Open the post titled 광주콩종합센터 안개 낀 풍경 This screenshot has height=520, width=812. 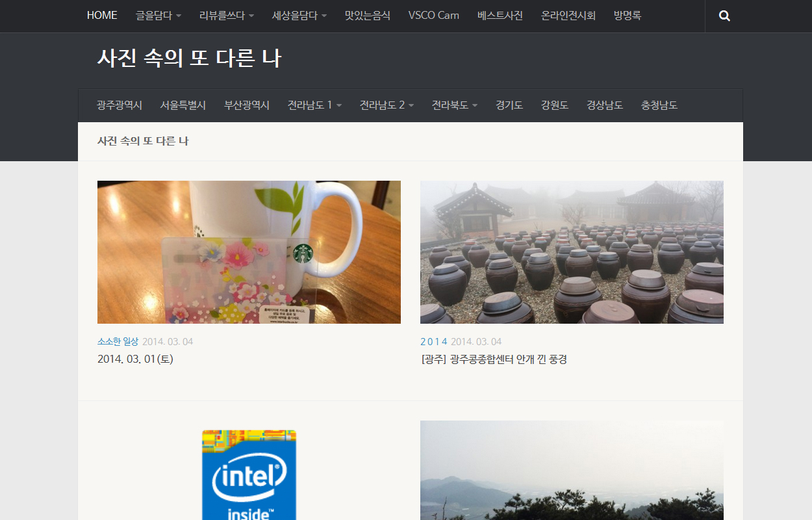(494, 359)
